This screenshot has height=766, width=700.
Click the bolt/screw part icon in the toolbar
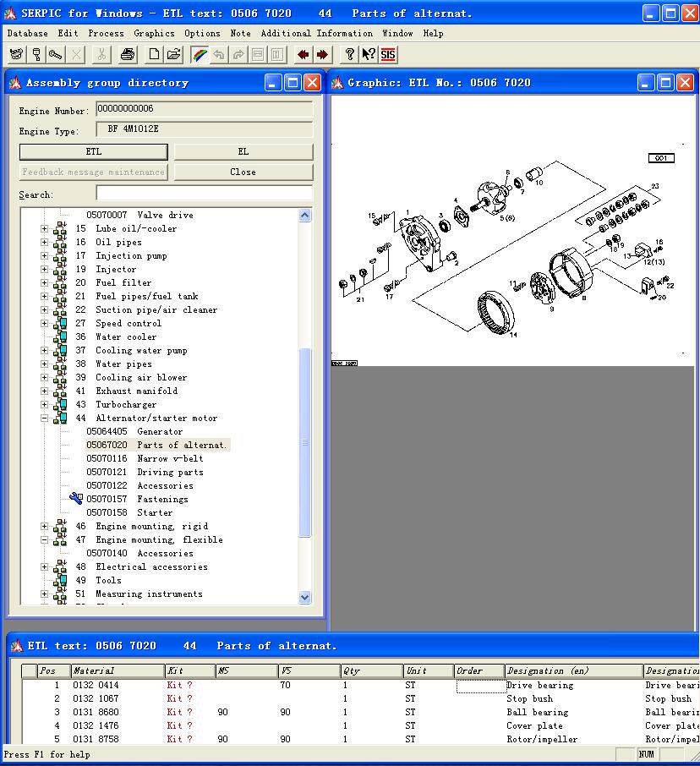tap(56, 54)
